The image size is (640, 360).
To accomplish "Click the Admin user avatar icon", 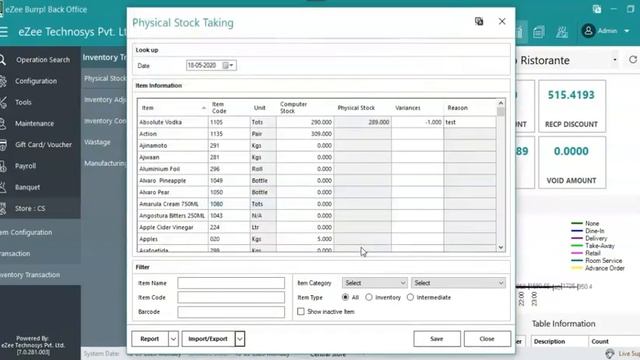I will [x=588, y=31].
